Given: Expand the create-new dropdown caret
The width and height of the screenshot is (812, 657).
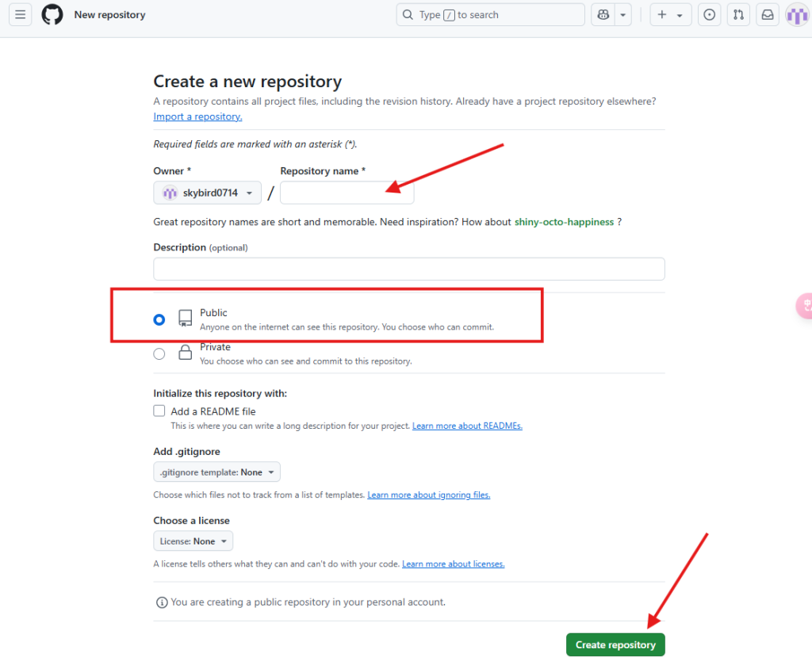Looking at the screenshot, I should click(x=680, y=15).
